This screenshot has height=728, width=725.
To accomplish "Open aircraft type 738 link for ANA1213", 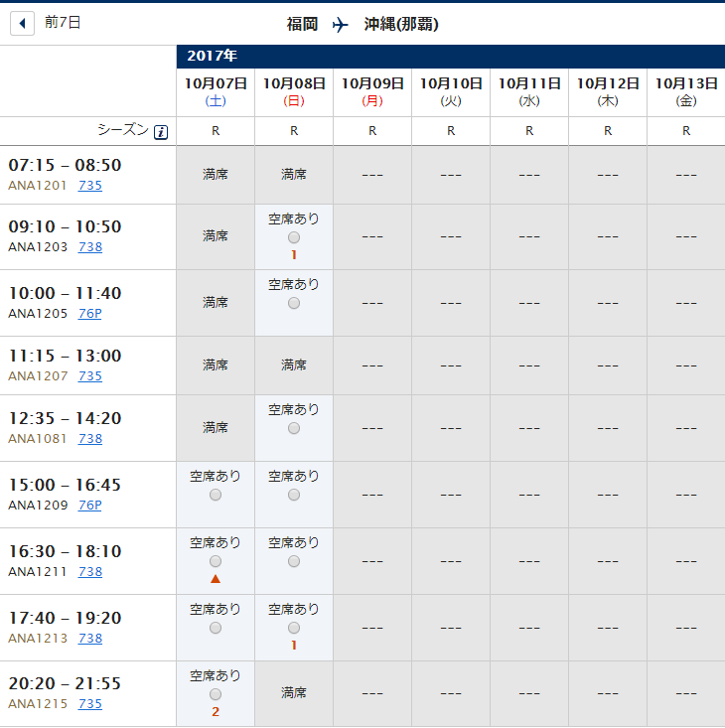I will tap(90, 639).
